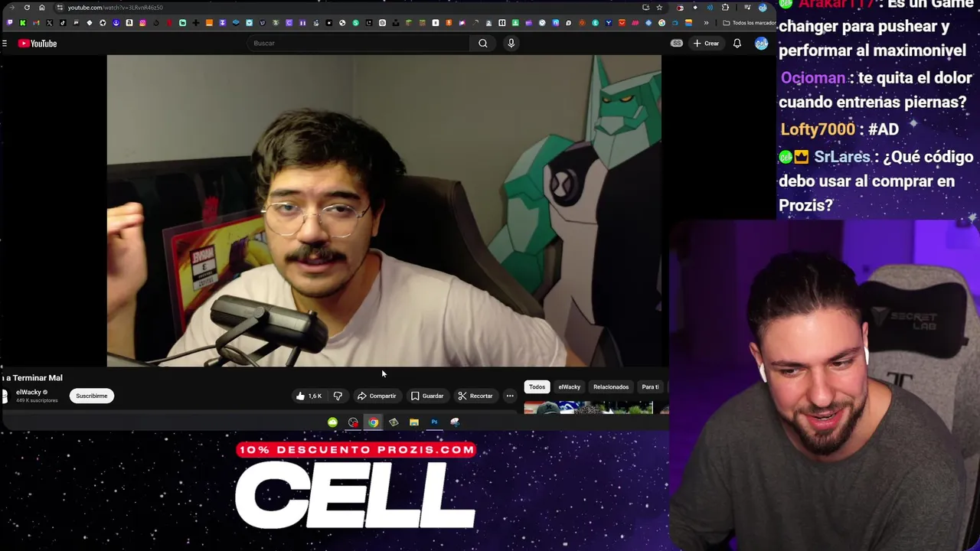Open the notifications bell
The height and width of the screenshot is (551, 980).
pos(737,44)
